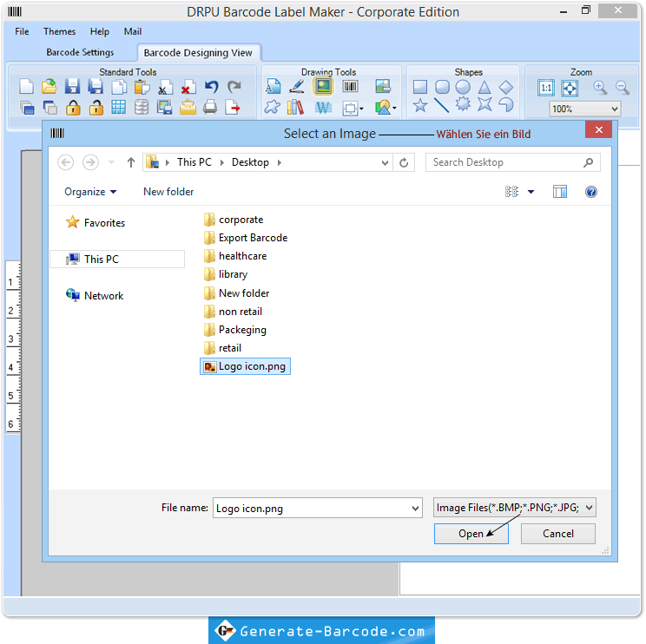The width and height of the screenshot is (646, 644).
Task: Select the custom shape splat tool
Action: pyautogui.click(x=272, y=108)
